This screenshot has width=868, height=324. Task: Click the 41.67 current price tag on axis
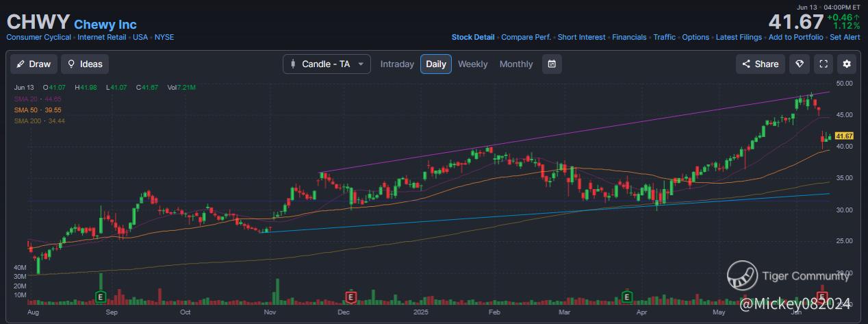[844, 136]
